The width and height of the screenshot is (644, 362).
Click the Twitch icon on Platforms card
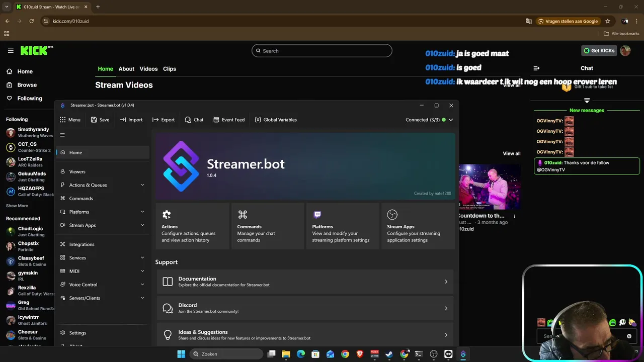tap(317, 215)
